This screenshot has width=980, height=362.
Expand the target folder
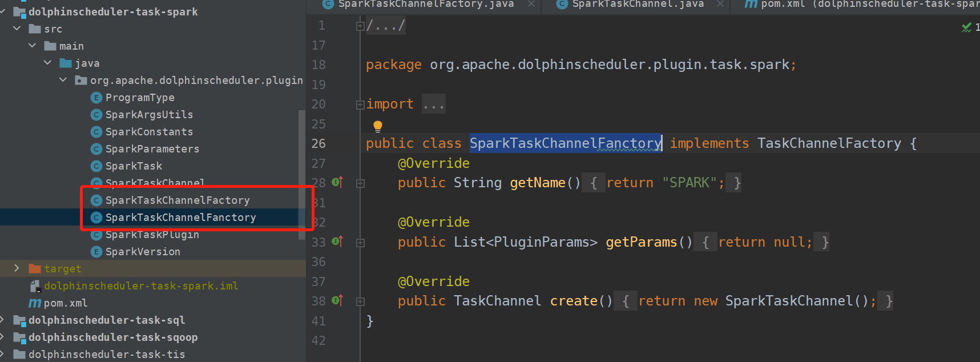tap(17, 268)
